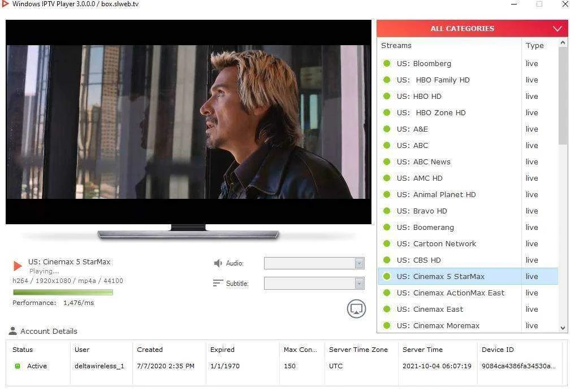Image resolution: width=575 pixels, height=392 pixels.
Task: Select the US: Animal Planet HD stream
Action: point(468,194)
